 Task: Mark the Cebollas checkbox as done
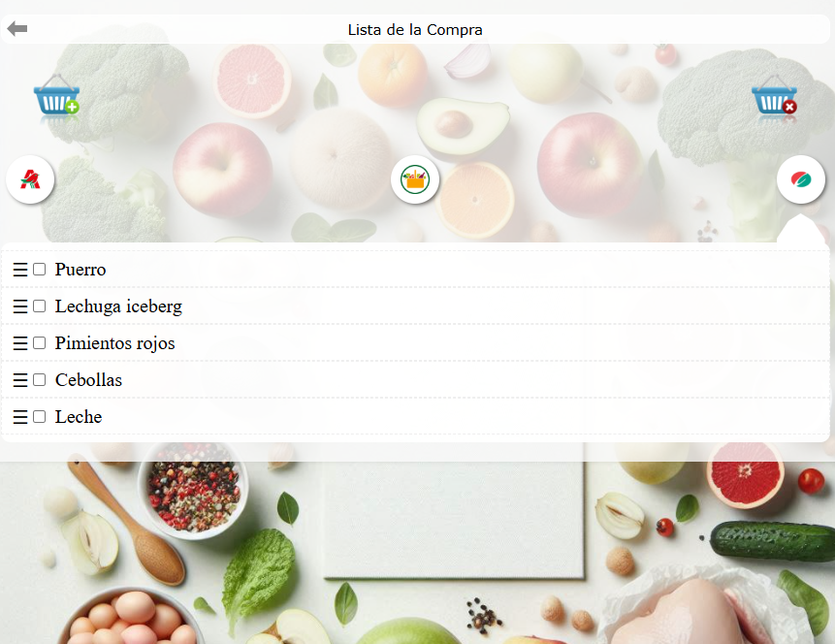pos(40,379)
